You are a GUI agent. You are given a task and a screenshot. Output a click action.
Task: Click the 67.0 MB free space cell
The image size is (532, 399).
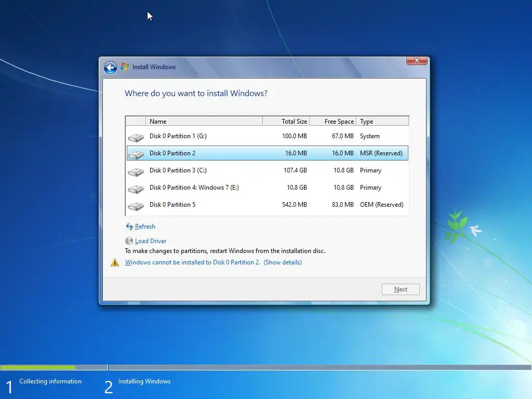click(x=343, y=136)
